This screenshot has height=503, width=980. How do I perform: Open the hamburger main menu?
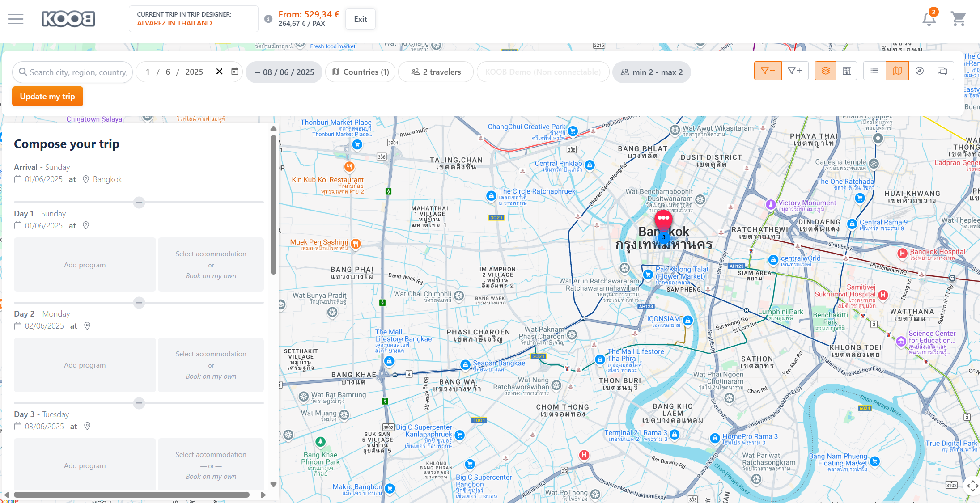16,19
